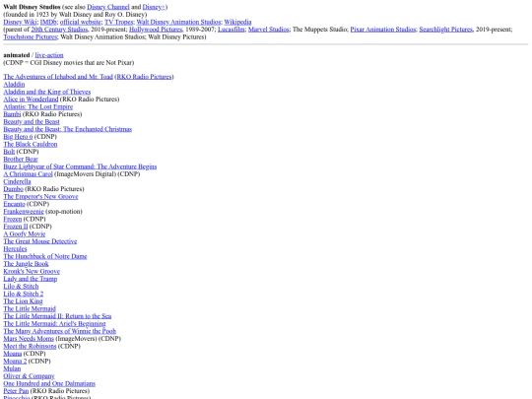
Task: Open the IMDb link
Action: pos(48,22)
